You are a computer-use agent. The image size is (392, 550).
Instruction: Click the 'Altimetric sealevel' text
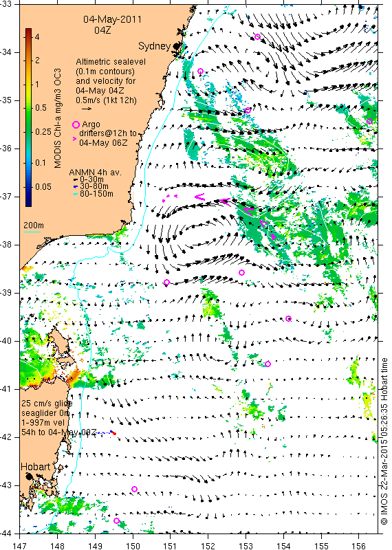(x=111, y=62)
